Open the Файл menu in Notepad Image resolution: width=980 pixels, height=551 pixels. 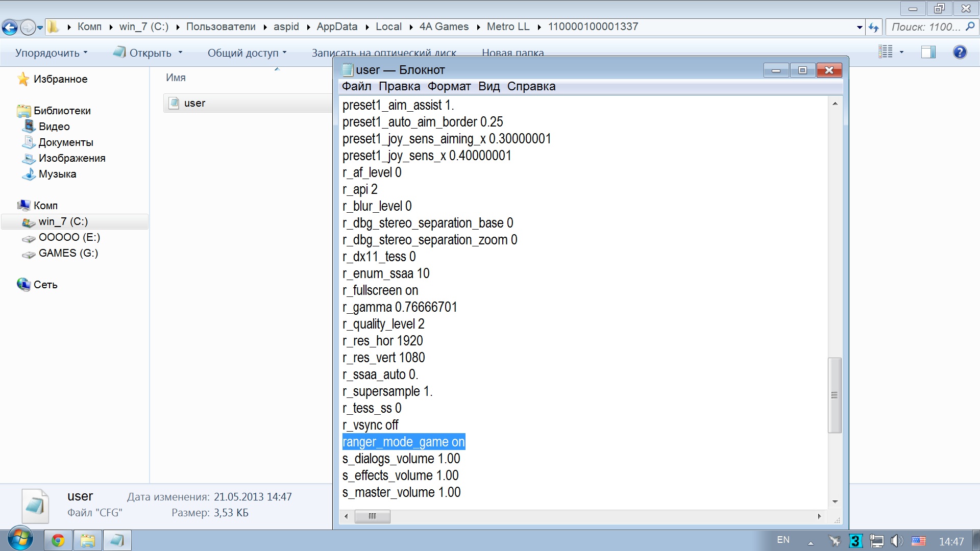[x=356, y=86]
